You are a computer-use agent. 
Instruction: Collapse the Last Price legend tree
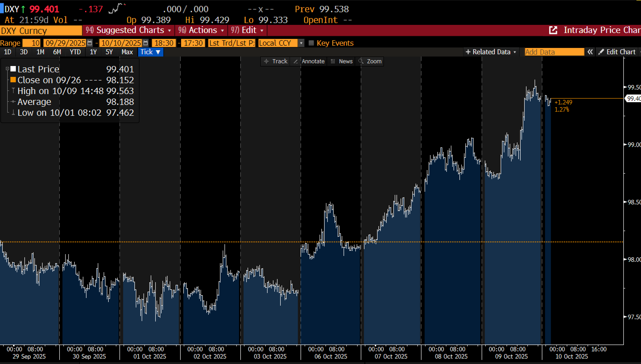tap(7, 69)
